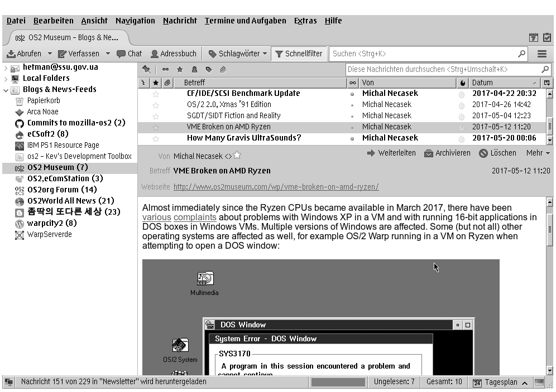
Task: Open the Nachricht menu
Action: (180, 21)
